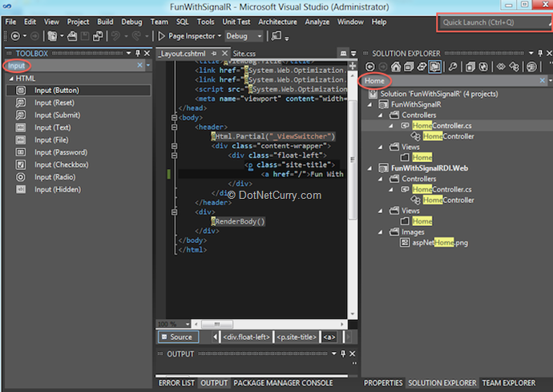The height and width of the screenshot is (392, 553).
Task: Open the Solution Explorer search options dropdown
Action: click(x=550, y=81)
